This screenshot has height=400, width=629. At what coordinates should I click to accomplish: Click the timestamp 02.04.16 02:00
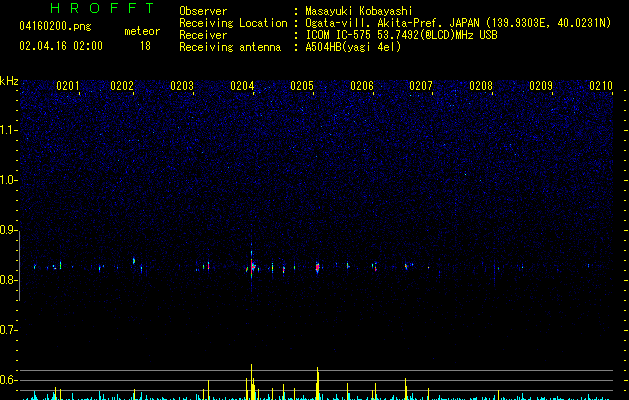point(61,46)
